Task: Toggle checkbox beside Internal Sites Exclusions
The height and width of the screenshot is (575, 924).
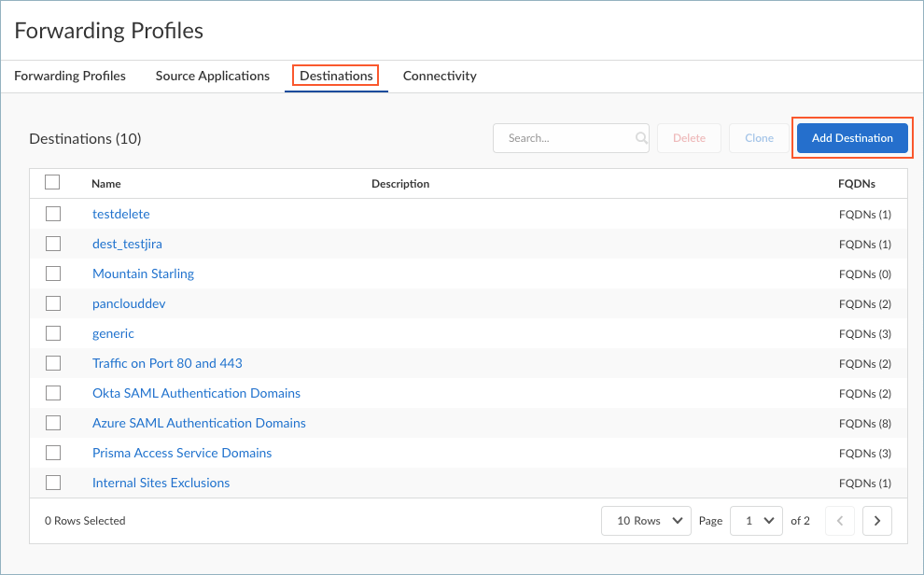Action: click(53, 483)
